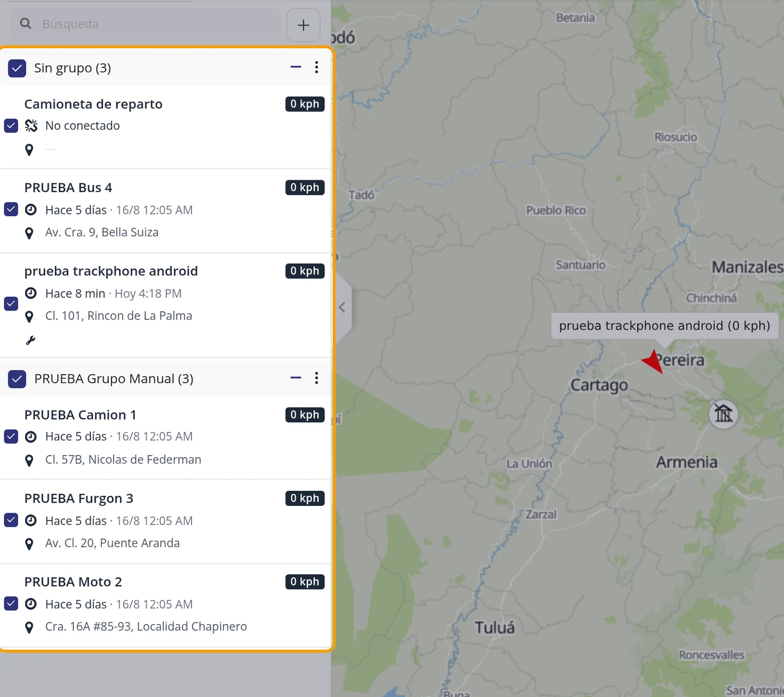This screenshot has height=697, width=784.
Task: Toggle the PRUEBA Camion 1 checkbox
Action: [11, 436]
